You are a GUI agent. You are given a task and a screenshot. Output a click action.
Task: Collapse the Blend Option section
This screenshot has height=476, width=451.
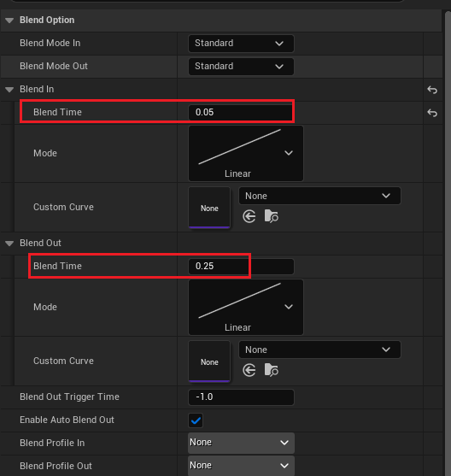point(9,21)
